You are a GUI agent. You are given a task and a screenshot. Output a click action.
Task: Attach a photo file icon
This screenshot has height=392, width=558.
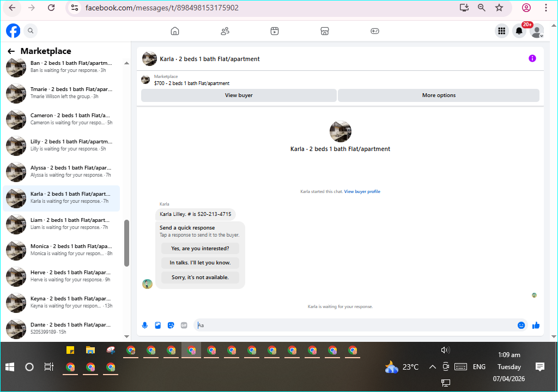click(x=157, y=325)
